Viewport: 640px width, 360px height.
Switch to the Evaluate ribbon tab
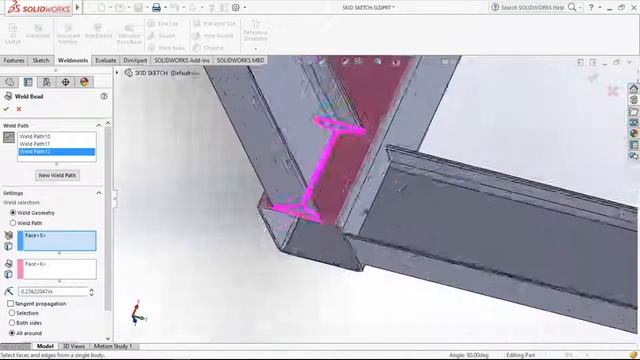point(106,60)
